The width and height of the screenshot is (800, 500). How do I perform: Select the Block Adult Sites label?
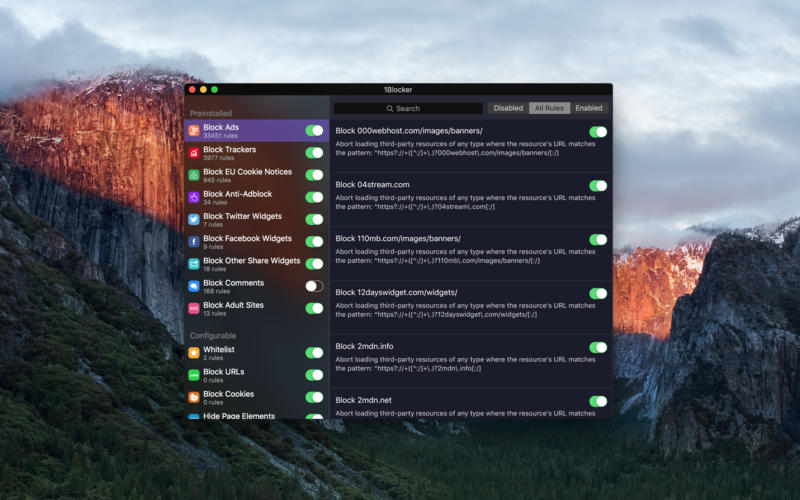(233, 305)
